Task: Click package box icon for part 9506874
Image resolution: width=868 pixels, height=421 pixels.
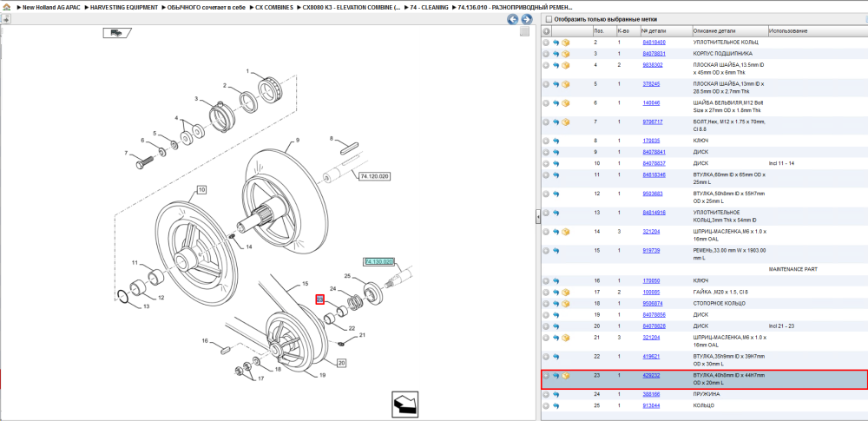Action: [566, 304]
